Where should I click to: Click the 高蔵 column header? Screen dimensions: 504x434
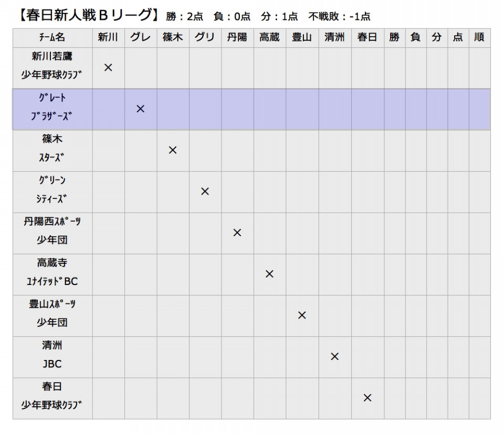[x=269, y=37]
